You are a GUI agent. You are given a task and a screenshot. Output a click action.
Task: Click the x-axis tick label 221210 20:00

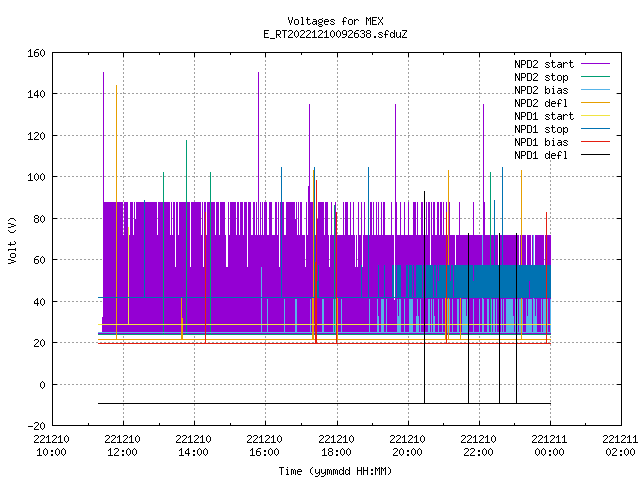(407, 446)
